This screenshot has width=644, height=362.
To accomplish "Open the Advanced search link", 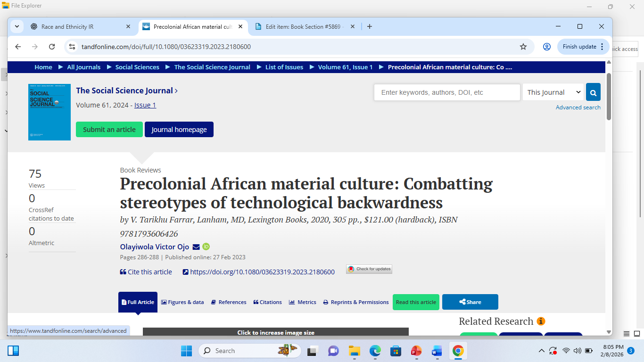I will point(578,107).
